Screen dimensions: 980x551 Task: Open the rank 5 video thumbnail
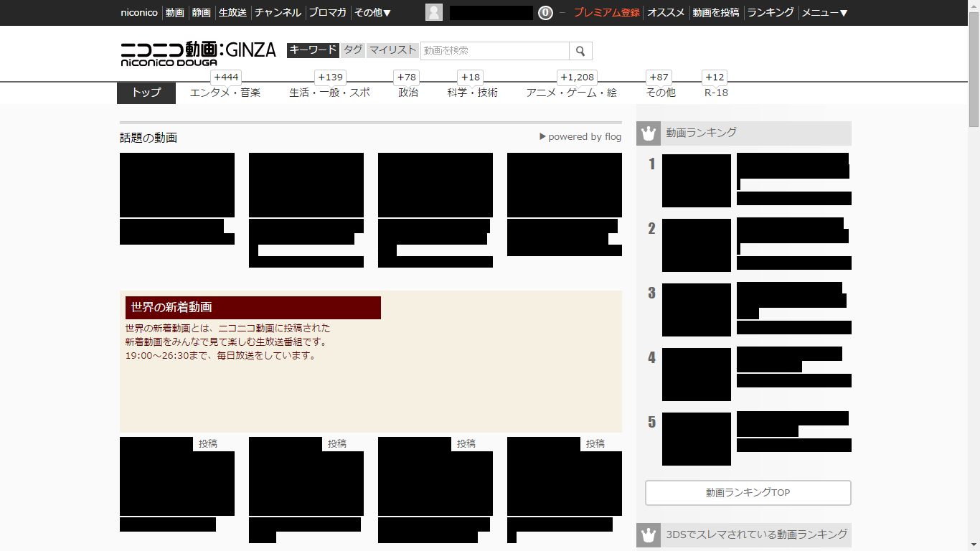(697, 439)
